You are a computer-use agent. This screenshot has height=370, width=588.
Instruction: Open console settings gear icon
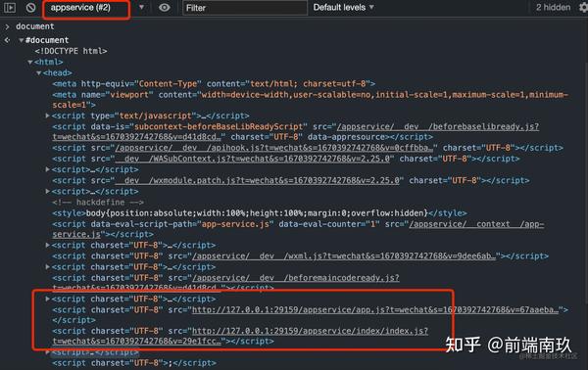click(x=583, y=8)
